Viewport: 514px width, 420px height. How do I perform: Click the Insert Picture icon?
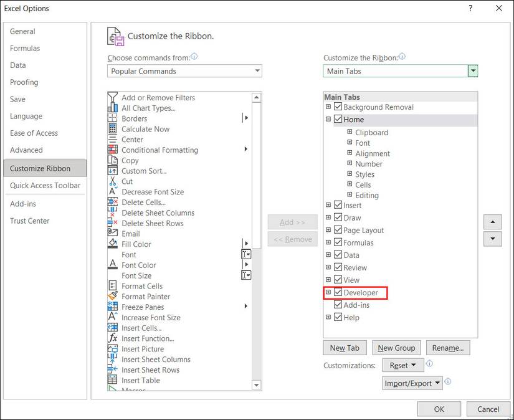(x=112, y=348)
